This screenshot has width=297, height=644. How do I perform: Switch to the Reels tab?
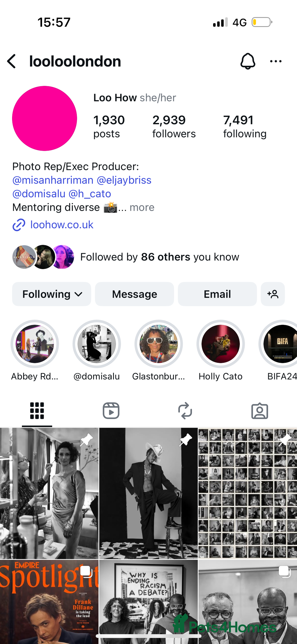[x=111, y=411]
